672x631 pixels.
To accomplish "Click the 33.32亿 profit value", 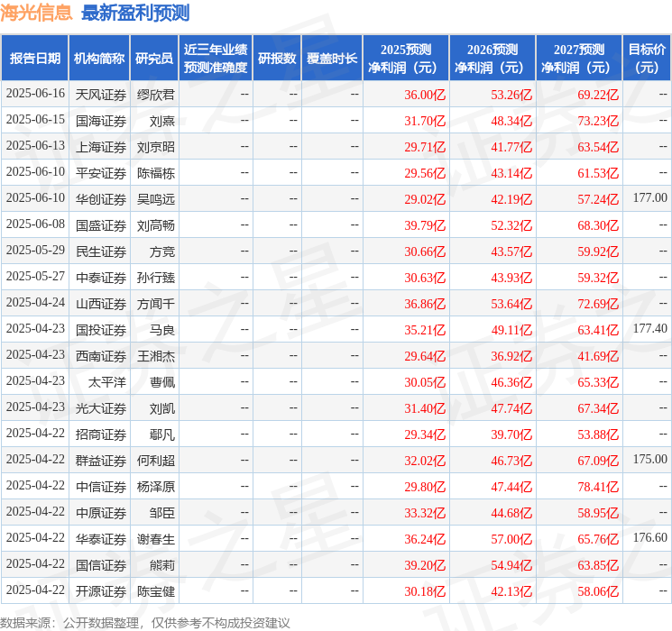I will (425, 513).
